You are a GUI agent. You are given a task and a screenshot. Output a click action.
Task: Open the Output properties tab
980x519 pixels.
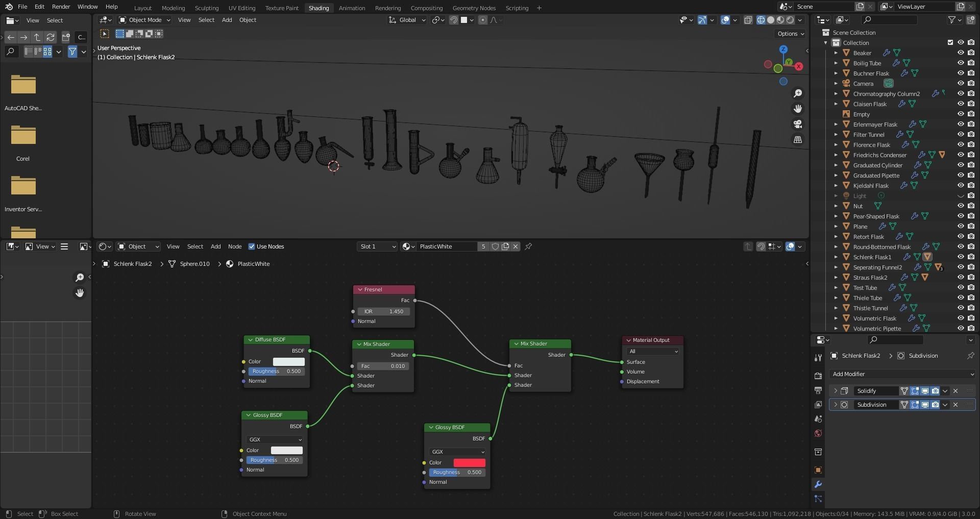click(x=818, y=390)
